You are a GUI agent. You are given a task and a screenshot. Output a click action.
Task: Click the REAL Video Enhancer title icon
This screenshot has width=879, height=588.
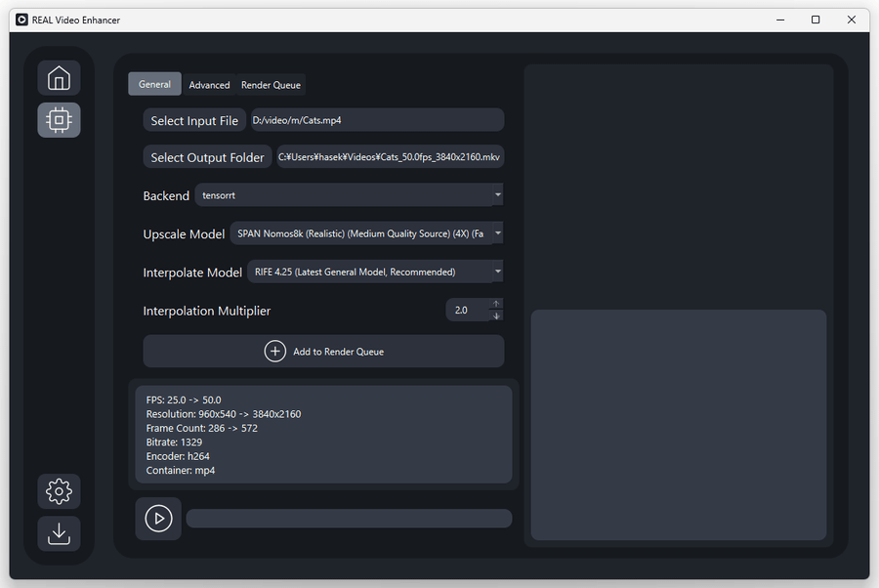tap(21, 21)
